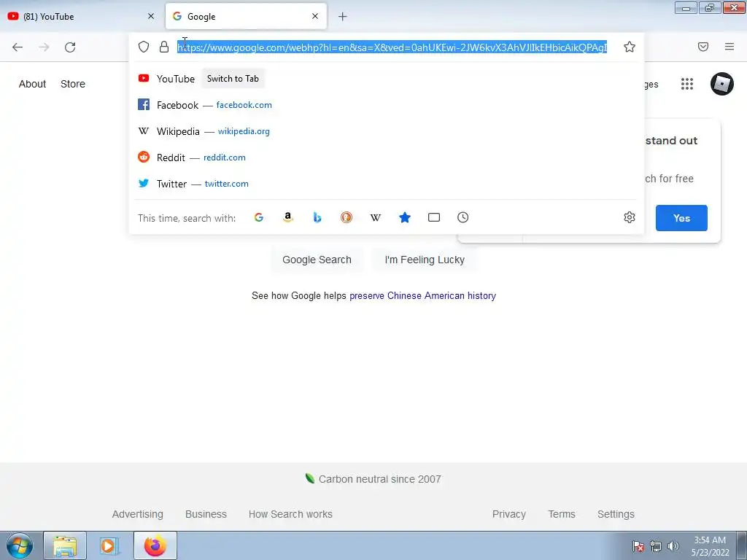The height and width of the screenshot is (560, 747).
Task: Open the Business footer link
Action: pos(206,514)
